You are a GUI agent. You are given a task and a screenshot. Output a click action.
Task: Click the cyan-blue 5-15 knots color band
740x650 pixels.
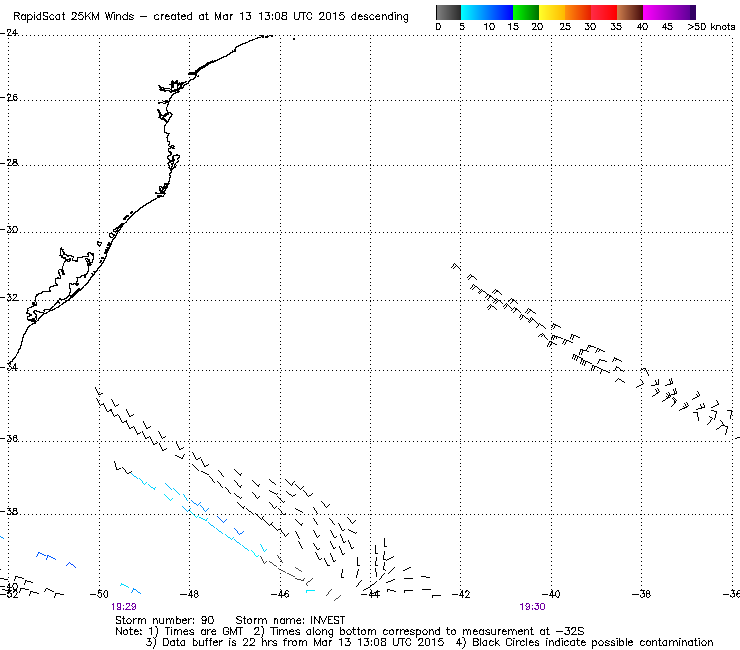[x=487, y=12]
